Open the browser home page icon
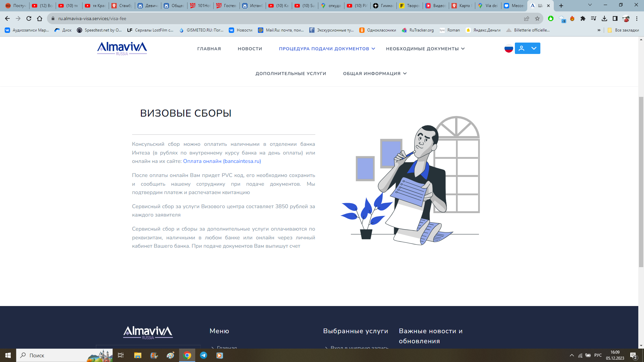The width and height of the screenshot is (644, 362). tap(40, 19)
